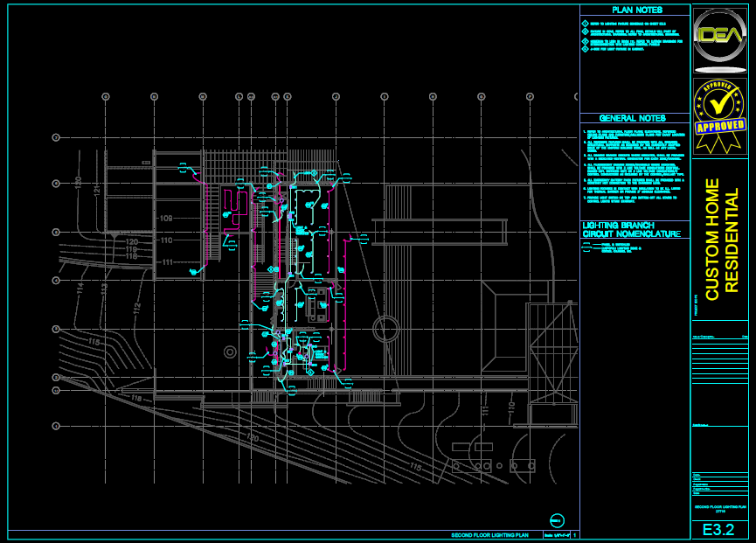Click the yellow APPROVED stamp badge
Screen dimensions: 756x543
(x=720, y=117)
